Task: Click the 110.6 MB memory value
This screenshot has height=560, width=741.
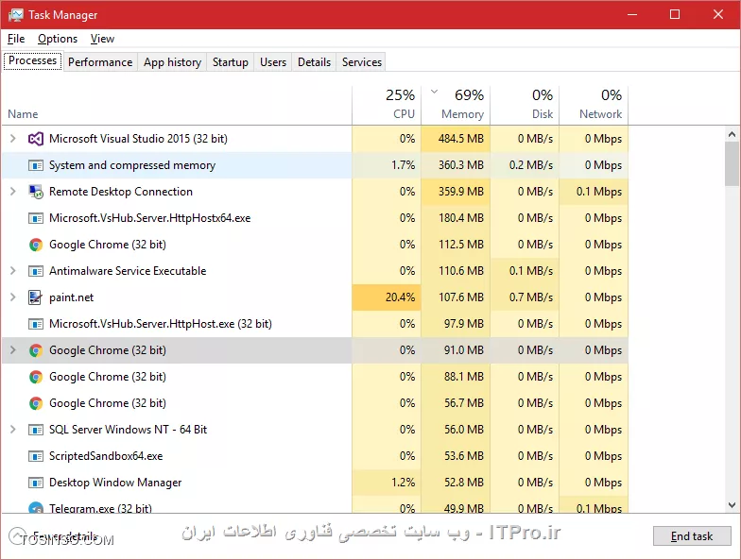Action: [x=461, y=271]
